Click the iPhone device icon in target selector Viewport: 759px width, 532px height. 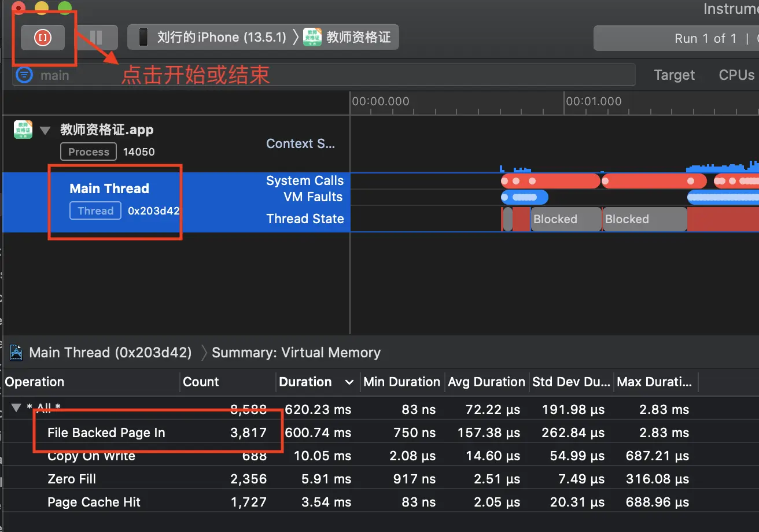click(143, 38)
